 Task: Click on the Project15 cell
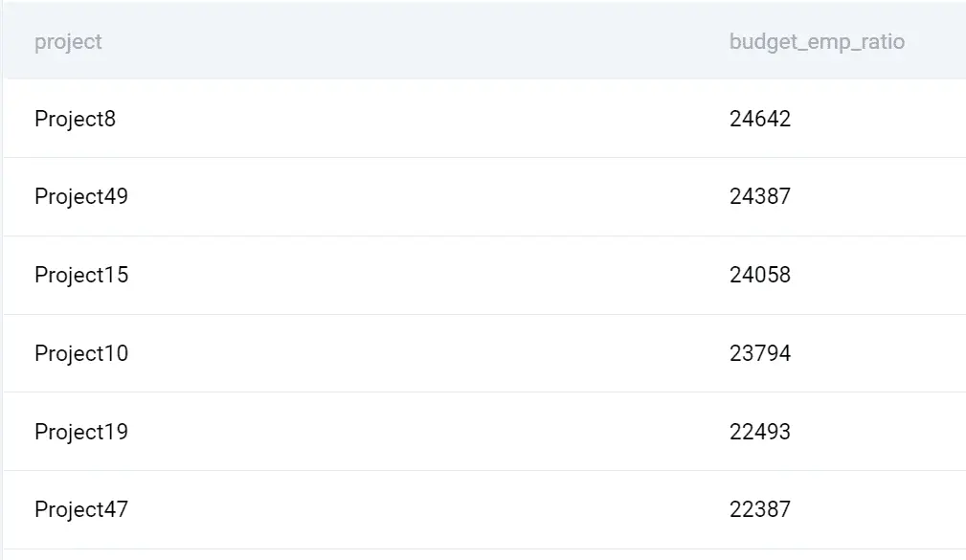pyautogui.click(x=81, y=275)
